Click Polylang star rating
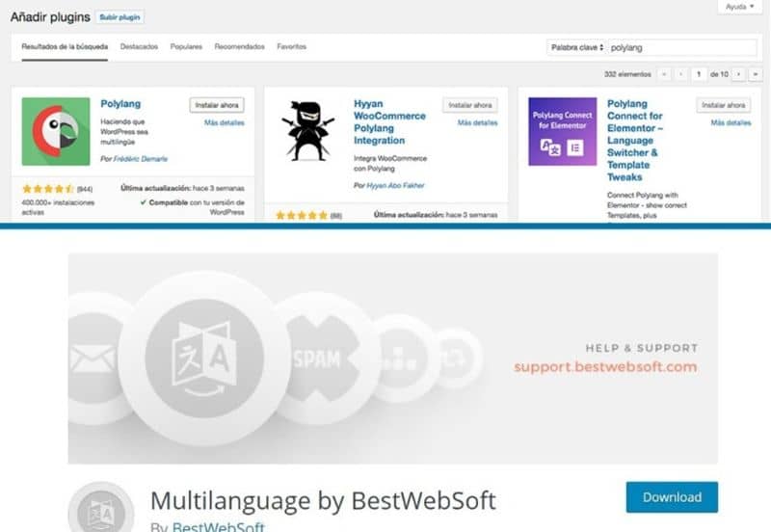 48,189
